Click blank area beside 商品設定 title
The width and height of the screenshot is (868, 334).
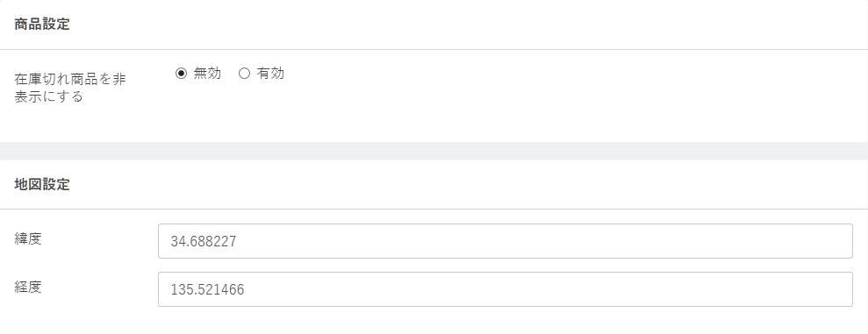(443, 25)
